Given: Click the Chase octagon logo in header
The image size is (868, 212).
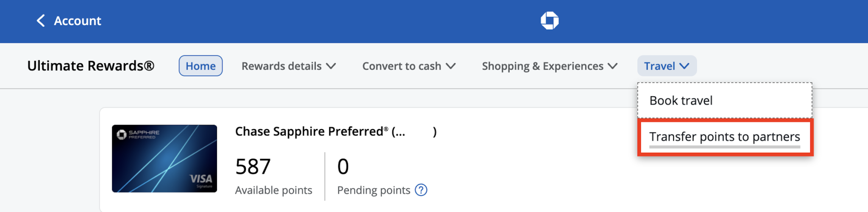Looking at the screenshot, I should coord(550,20).
